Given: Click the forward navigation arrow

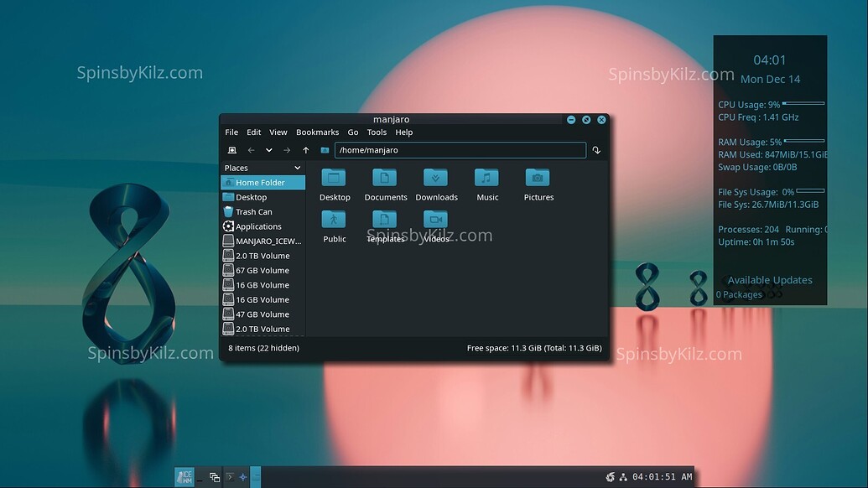Looking at the screenshot, I should point(286,150).
